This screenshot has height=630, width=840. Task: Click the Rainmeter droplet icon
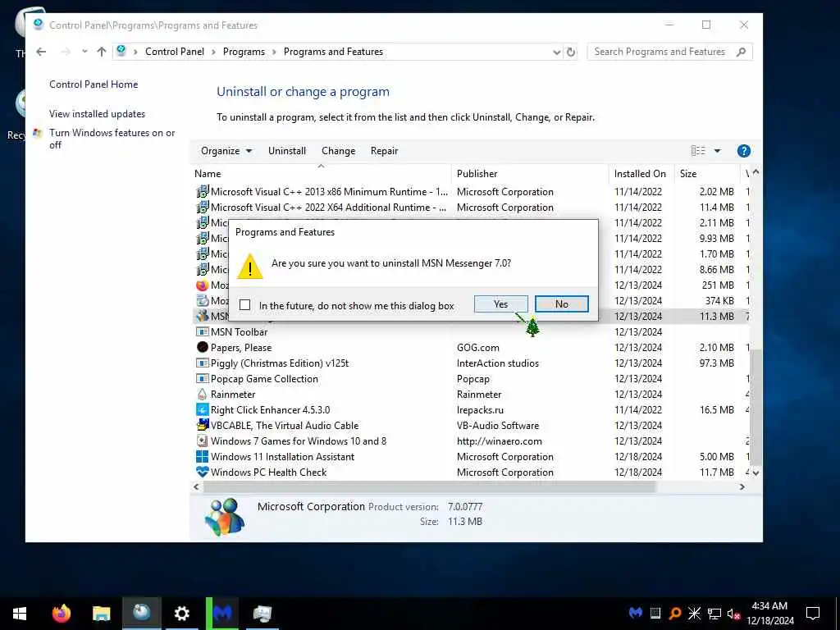coord(202,394)
